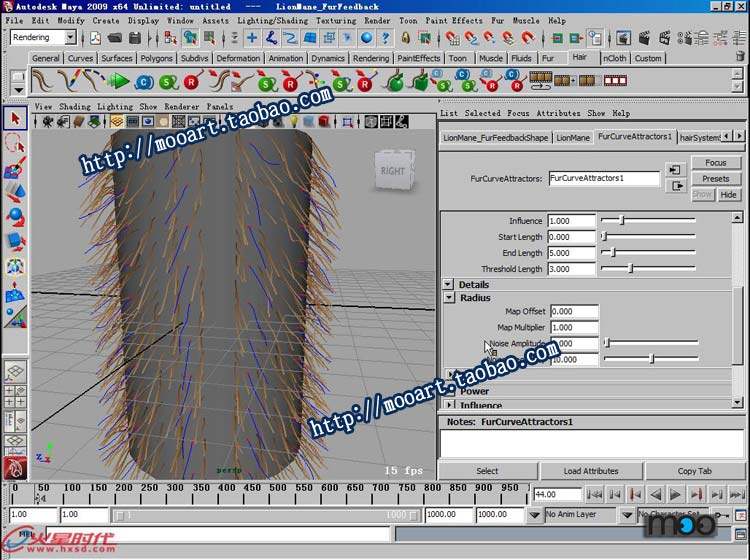Open the Rendering menu set dropdown
This screenshot has height=560, width=750.
(70, 37)
